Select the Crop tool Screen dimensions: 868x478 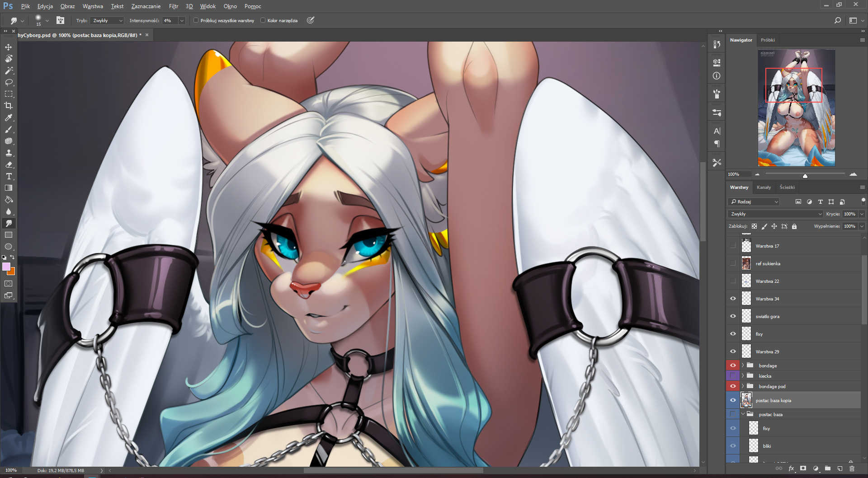click(x=9, y=106)
